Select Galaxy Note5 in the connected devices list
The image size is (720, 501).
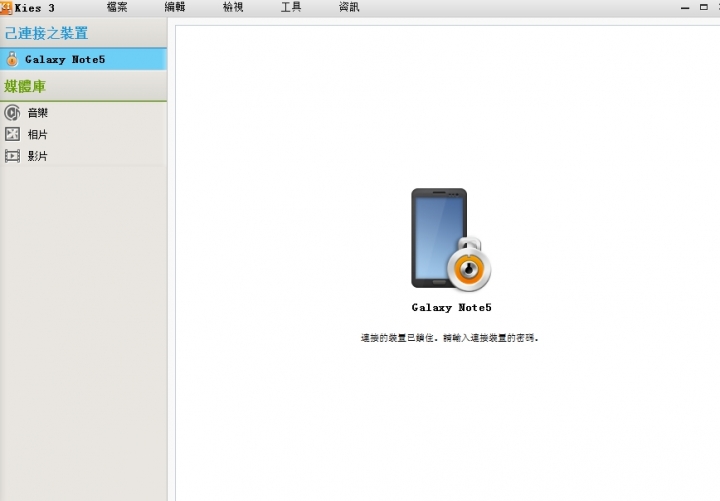point(83,59)
